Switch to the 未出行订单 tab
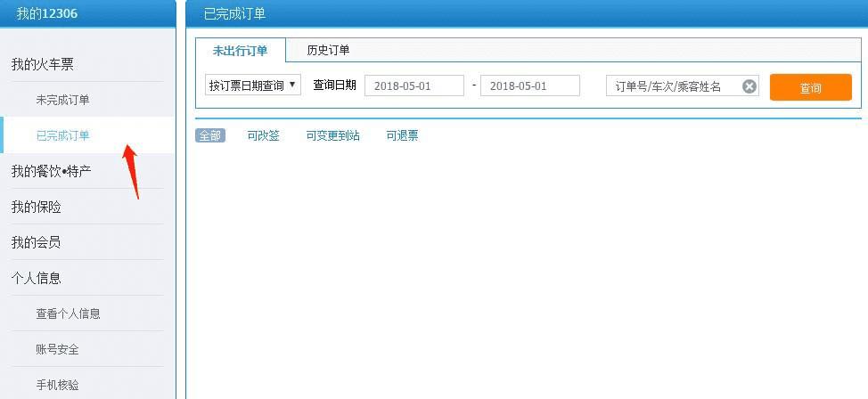Screen dimensions: 868x399 coord(241,51)
